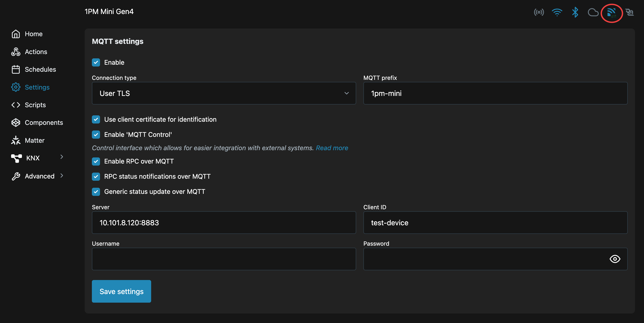This screenshot has height=323, width=644.
Task: Expand the Advanced submenu chevron
Action: (62, 176)
